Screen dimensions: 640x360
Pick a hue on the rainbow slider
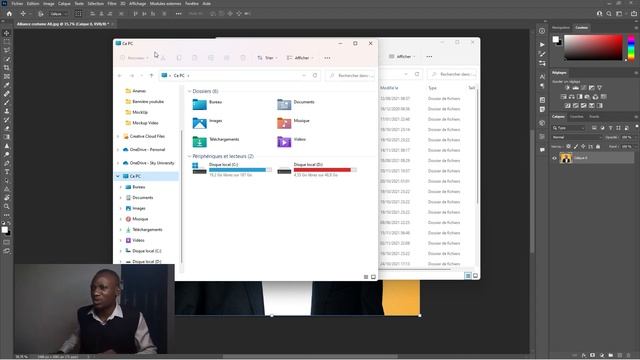[x=631, y=48]
